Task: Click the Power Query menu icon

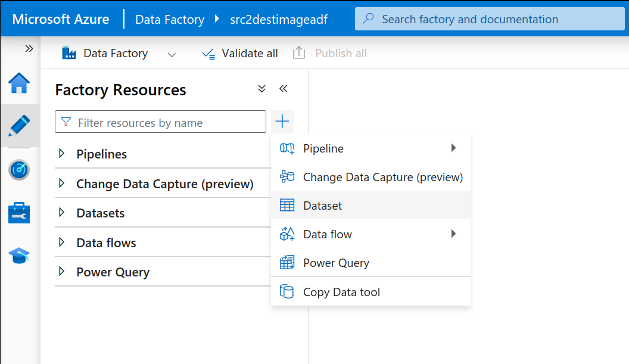Action: 287,263
